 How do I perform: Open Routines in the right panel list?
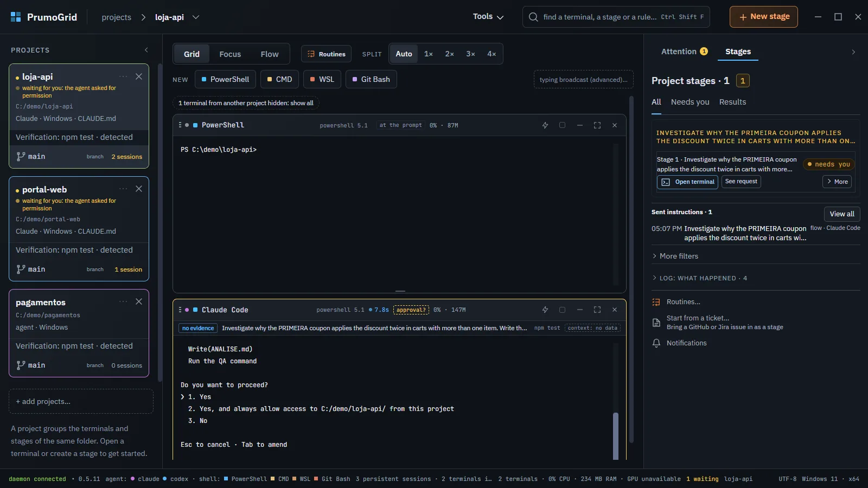[x=683, y=302]
